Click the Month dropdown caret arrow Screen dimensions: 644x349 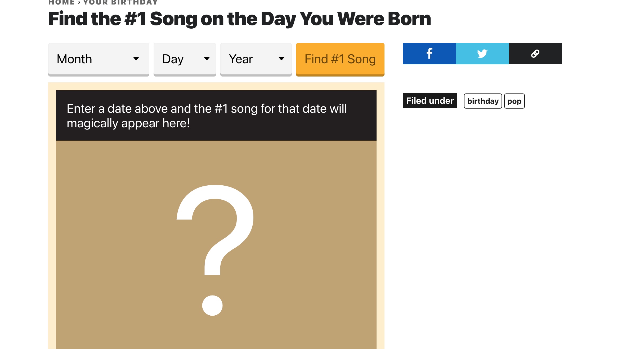click(x=136, y=59)
